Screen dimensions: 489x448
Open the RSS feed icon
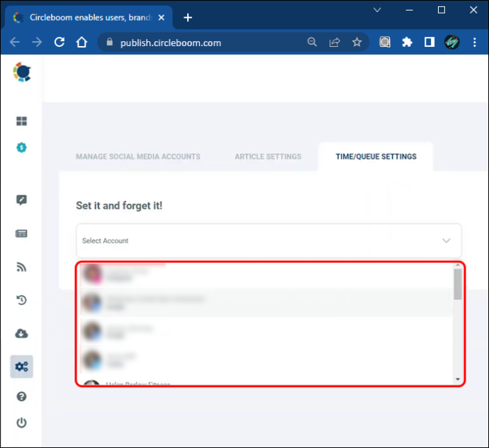tap(21, 267)
